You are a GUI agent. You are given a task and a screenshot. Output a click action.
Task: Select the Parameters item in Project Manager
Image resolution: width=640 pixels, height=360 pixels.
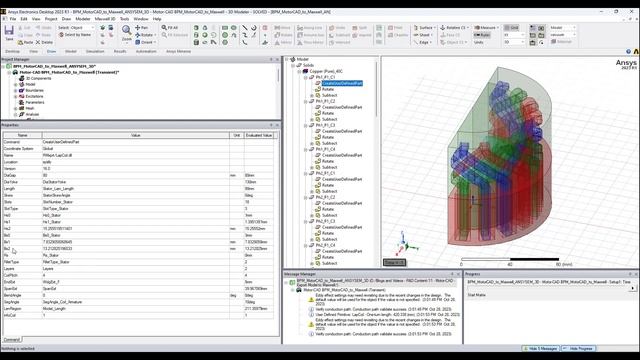[x=35, y=102]
